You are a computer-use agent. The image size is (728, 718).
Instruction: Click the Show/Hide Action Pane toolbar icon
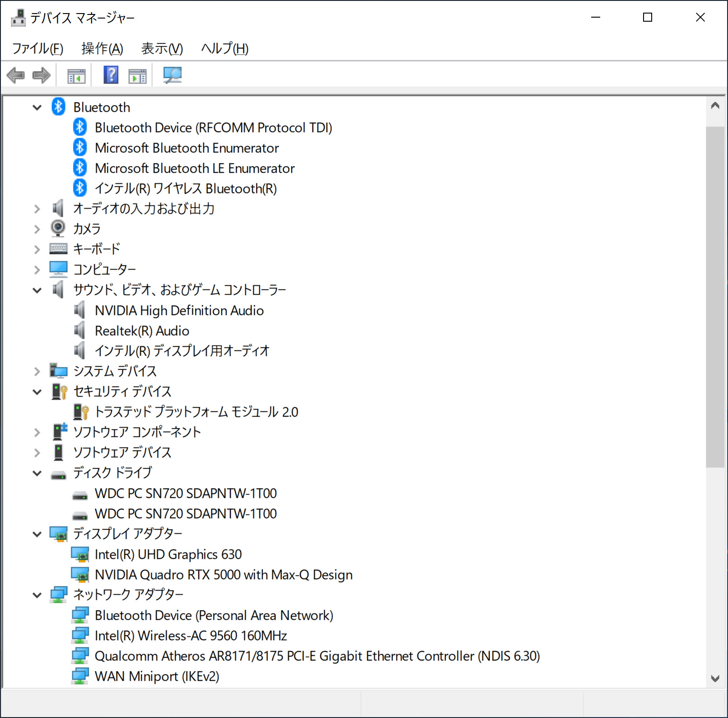[138, 75]
